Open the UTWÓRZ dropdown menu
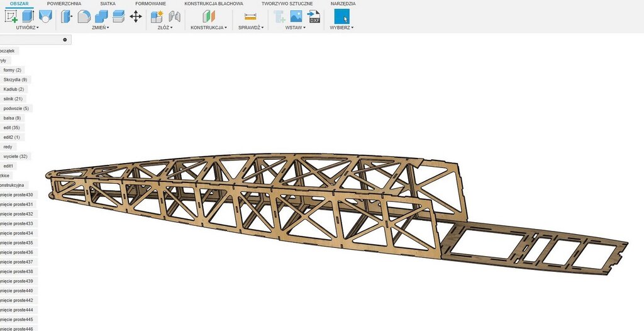This screenshot has height=331, width=644. pyautogui.click(x=27, y=28)
